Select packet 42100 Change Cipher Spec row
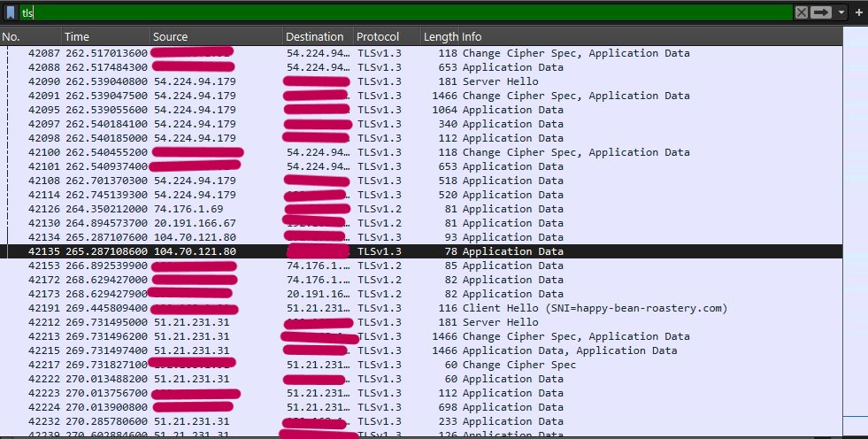The image size is (868, 439). pos(421,152)
